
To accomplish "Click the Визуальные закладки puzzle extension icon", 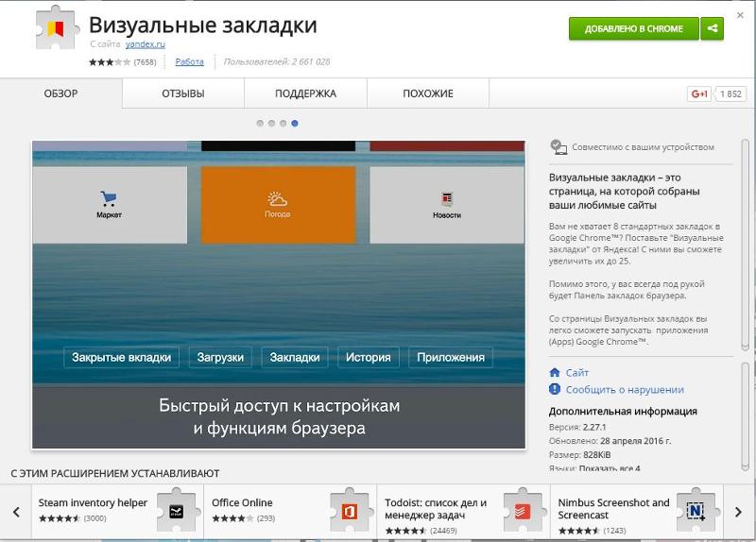I will [x=58, y=28].
